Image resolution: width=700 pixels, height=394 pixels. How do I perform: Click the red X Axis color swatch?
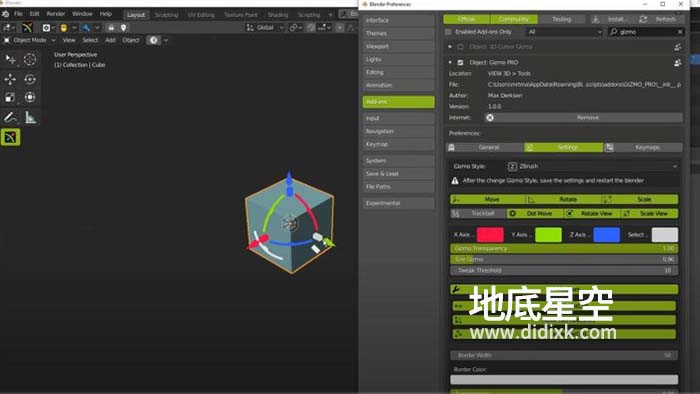pyautogui.click(x=490, y=235)
